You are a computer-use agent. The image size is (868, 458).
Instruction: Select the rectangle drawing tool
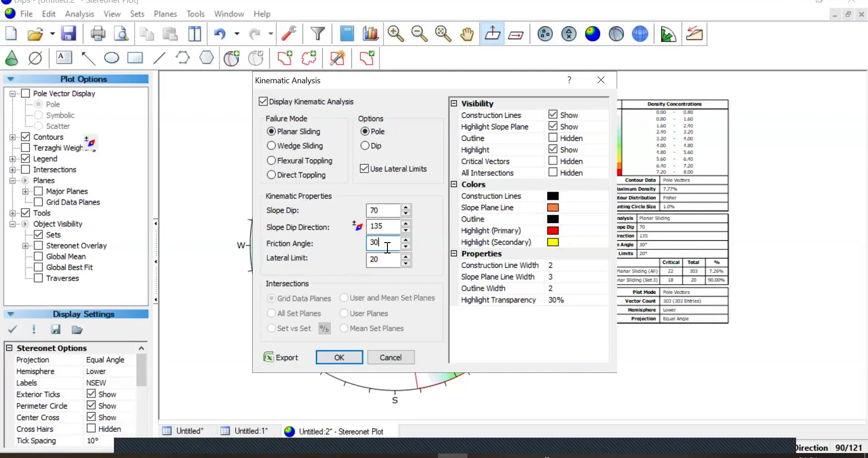point(135,58)
